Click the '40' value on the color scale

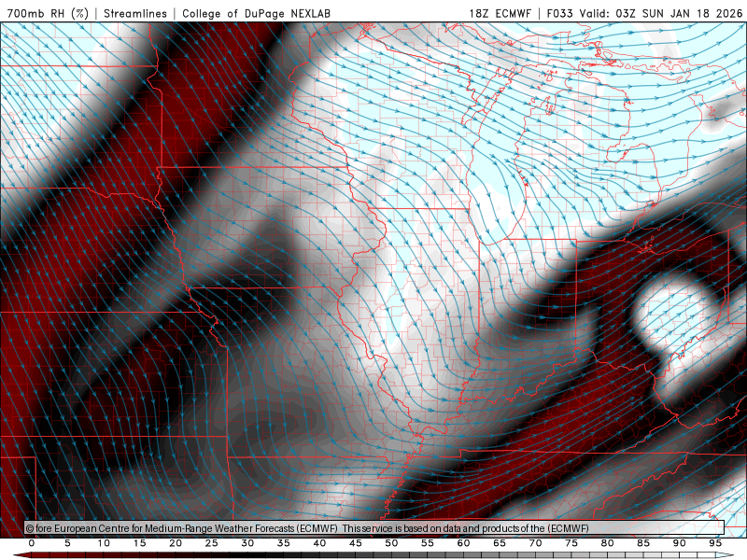click(319, 543)
